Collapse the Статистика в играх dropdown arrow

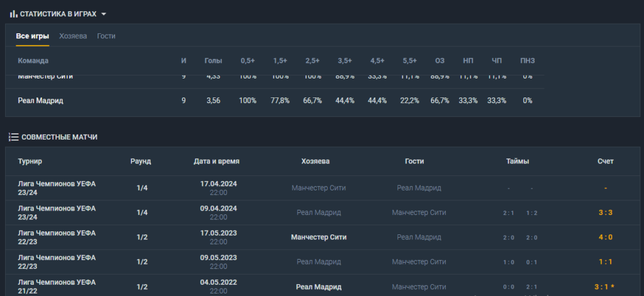point(104,14)
